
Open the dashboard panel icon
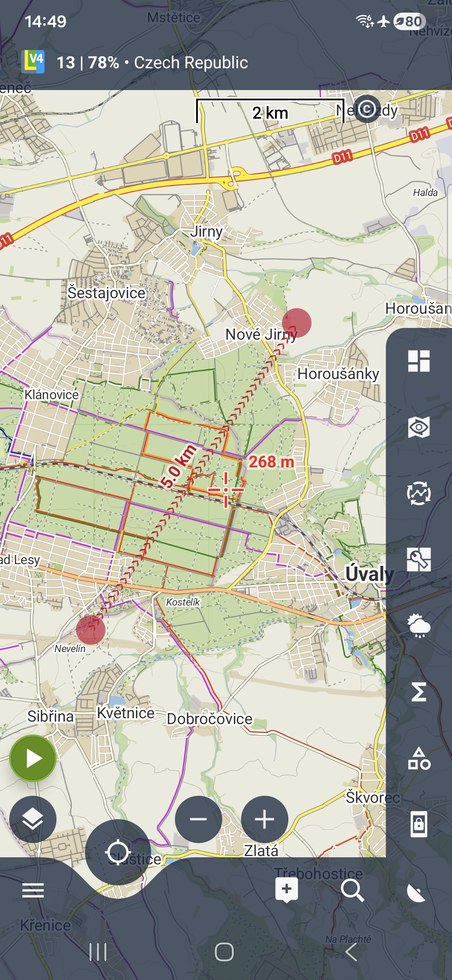tap(419, 361)
